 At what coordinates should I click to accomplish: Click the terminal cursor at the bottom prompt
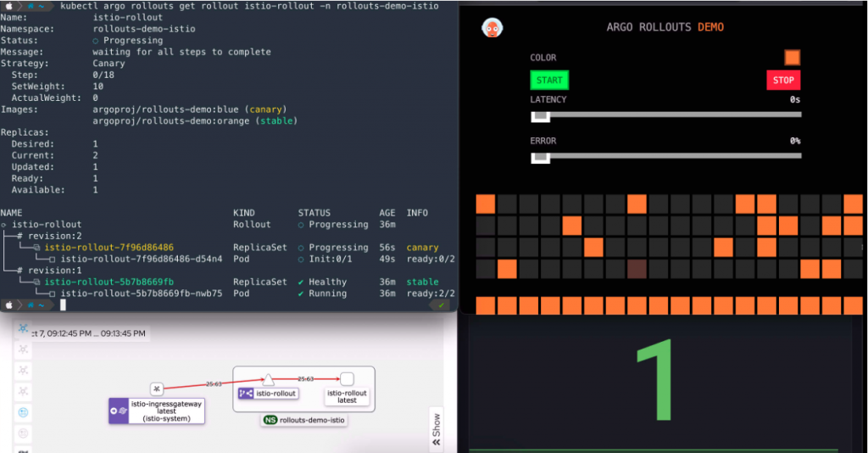click(x=63, y=305)
